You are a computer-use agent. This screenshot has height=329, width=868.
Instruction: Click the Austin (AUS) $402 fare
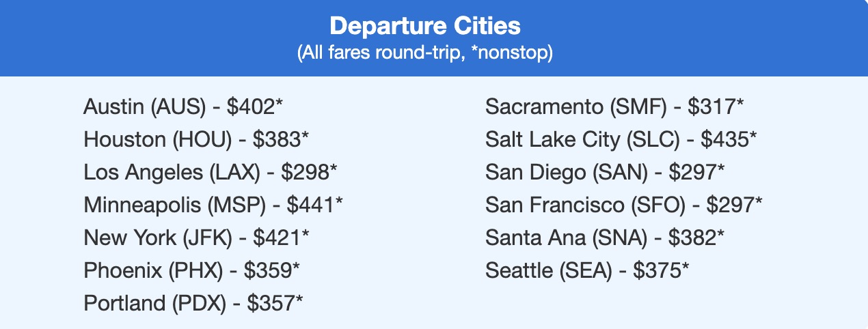click(182, 107)
